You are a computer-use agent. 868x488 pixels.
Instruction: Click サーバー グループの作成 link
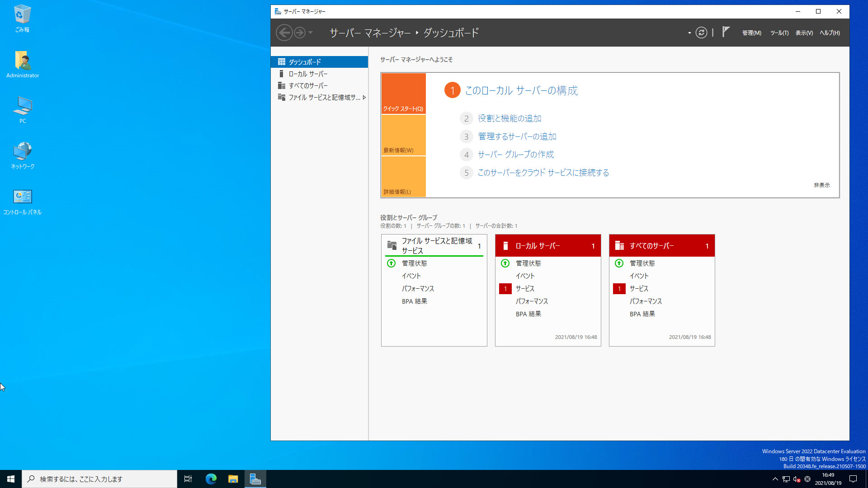click(x=516, y=155)
